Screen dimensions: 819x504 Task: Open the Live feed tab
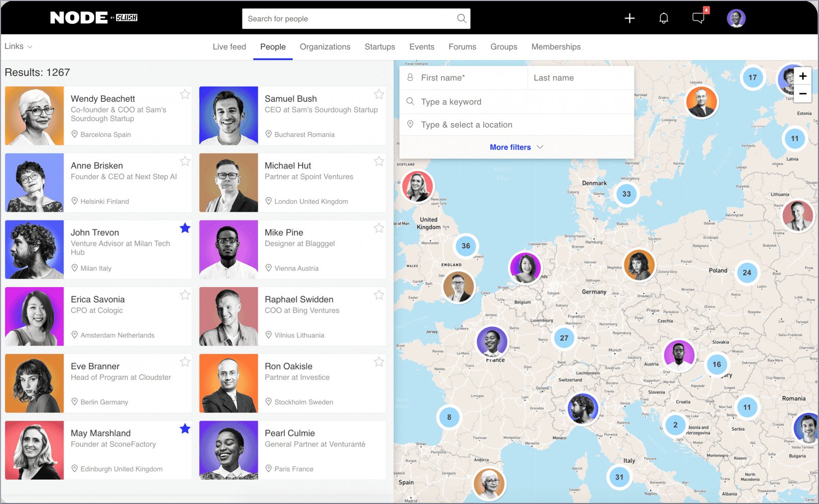click(x=229, y=46)
